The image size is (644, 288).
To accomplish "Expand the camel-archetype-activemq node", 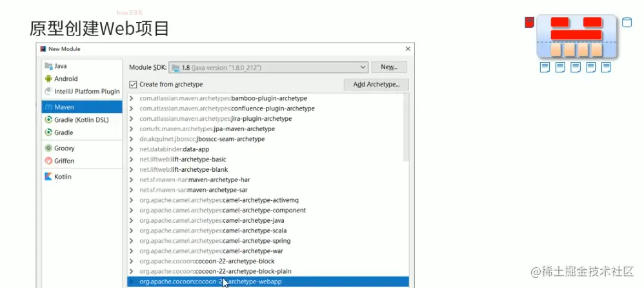I will [x=131, y=200].
